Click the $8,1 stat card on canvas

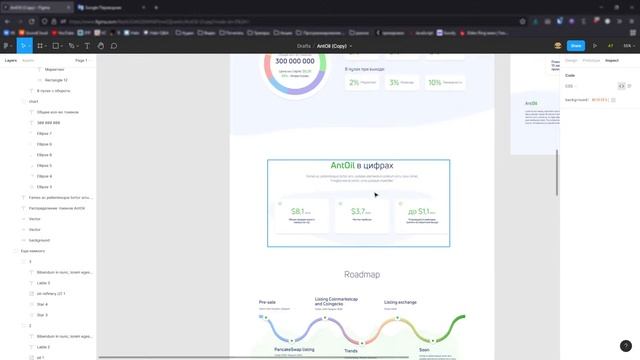tap(302, 216)
